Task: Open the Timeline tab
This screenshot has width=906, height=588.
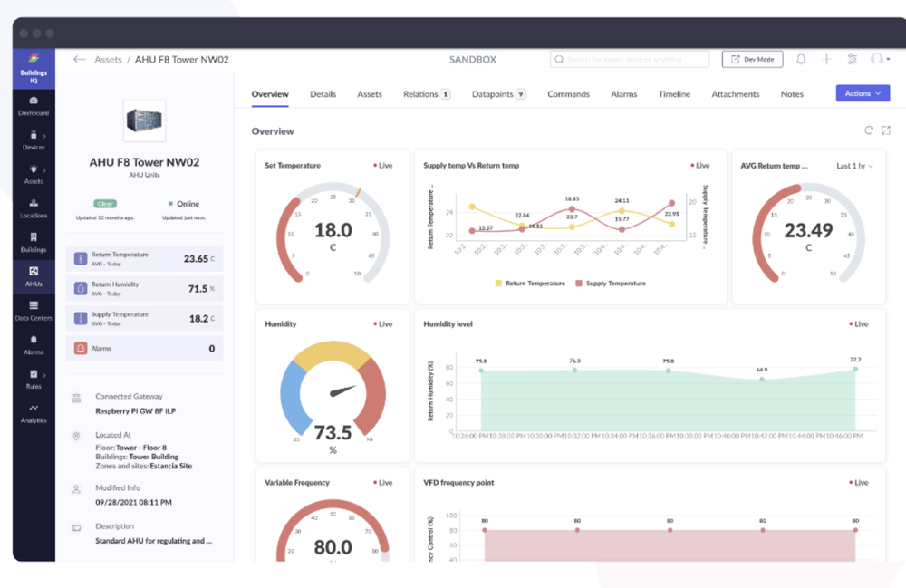Action: pyautogui.click(x=674, y=94)
